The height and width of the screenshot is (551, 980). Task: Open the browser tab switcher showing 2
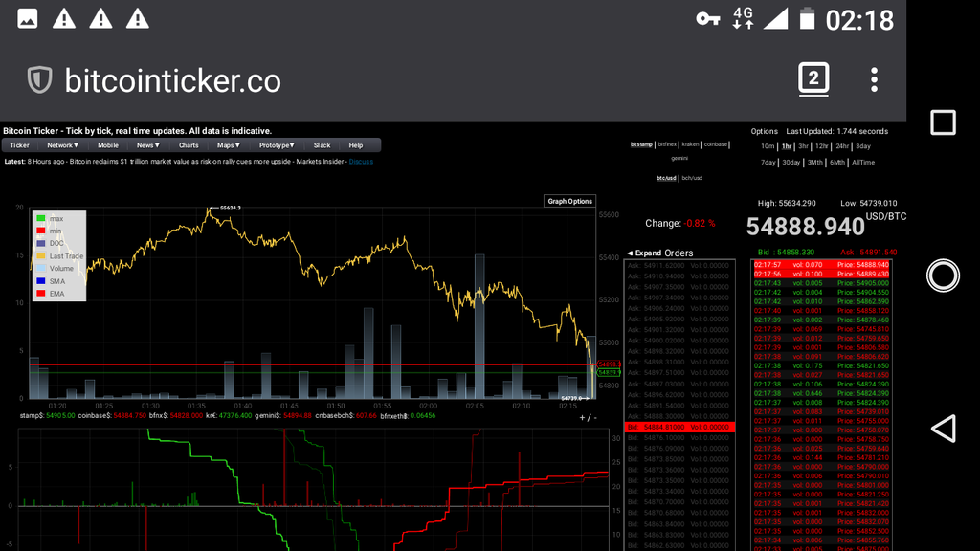(x=813, y=78)
